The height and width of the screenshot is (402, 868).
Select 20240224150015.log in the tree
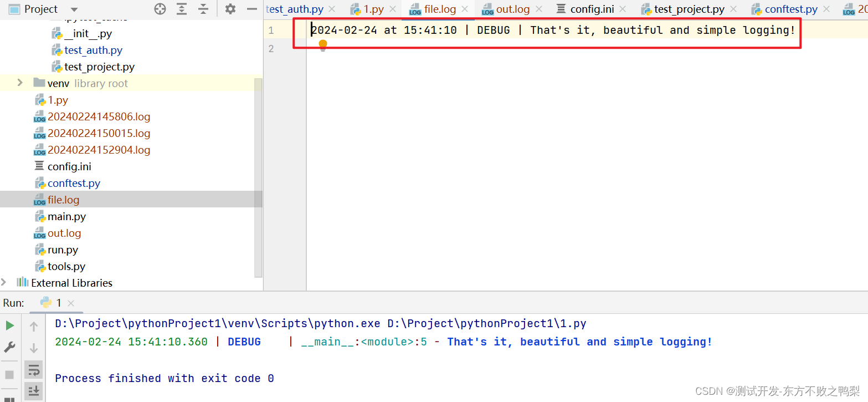93,133
